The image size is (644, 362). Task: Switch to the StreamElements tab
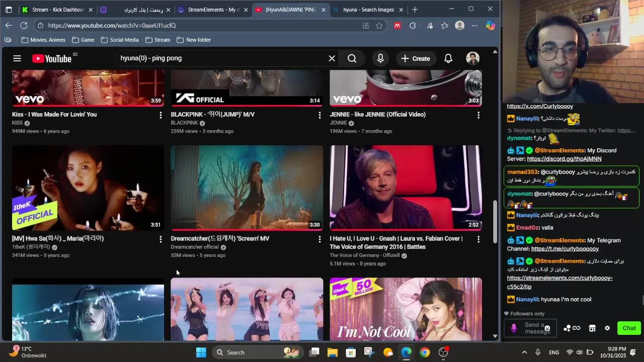point(213,10)
